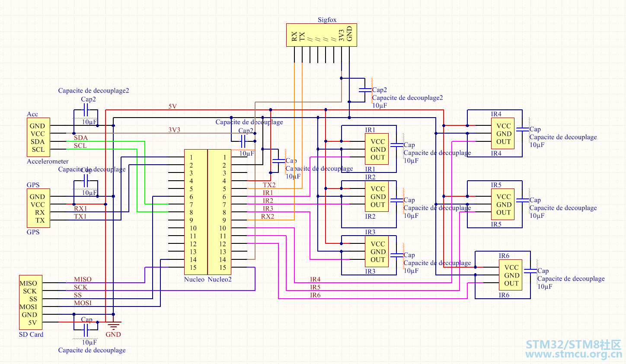626x364 pixels.
Task: Click the 5V net label on red wire
Action: (x=172, y=106)
